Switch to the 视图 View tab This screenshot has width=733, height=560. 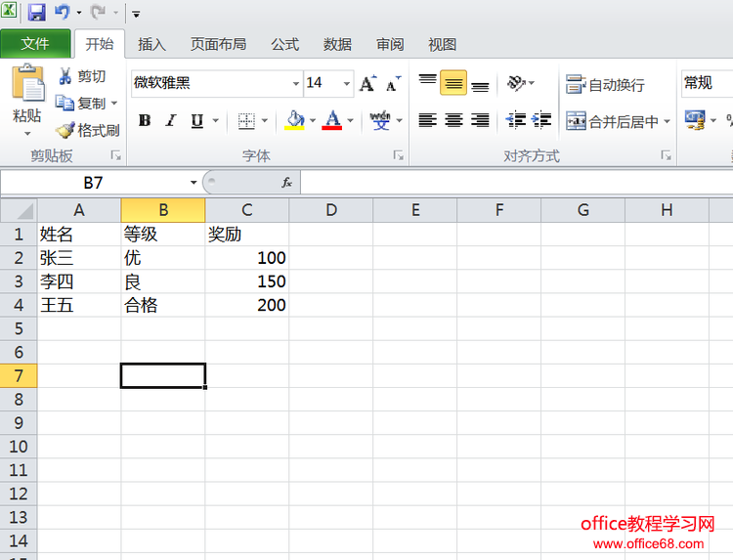[442, 44]
